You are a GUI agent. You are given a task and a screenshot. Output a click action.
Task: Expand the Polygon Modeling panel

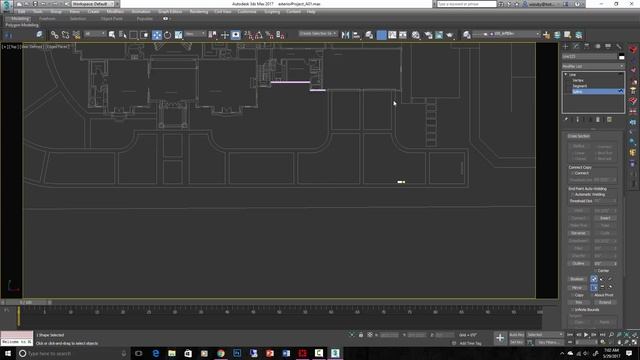pos(22,25)
